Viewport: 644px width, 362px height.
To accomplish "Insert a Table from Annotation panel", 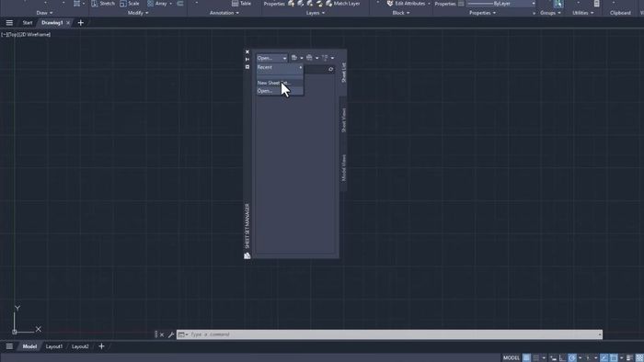I will pyautogui.click(x=241, y=4).
